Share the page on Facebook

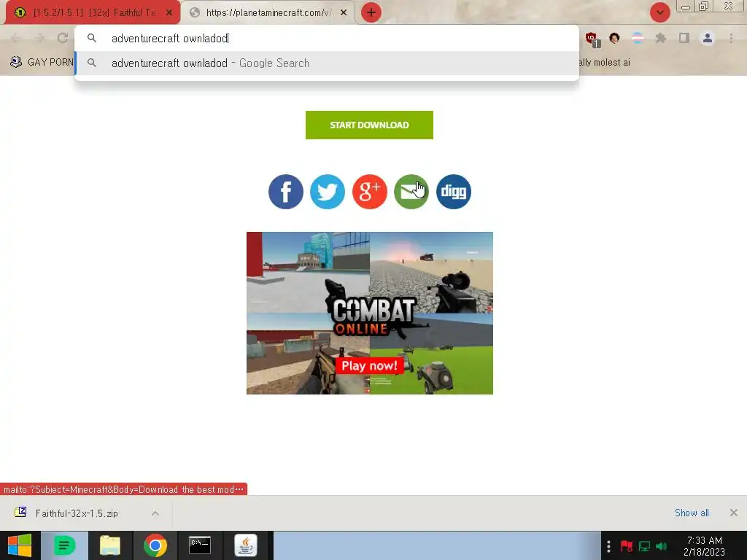point(286,192)
